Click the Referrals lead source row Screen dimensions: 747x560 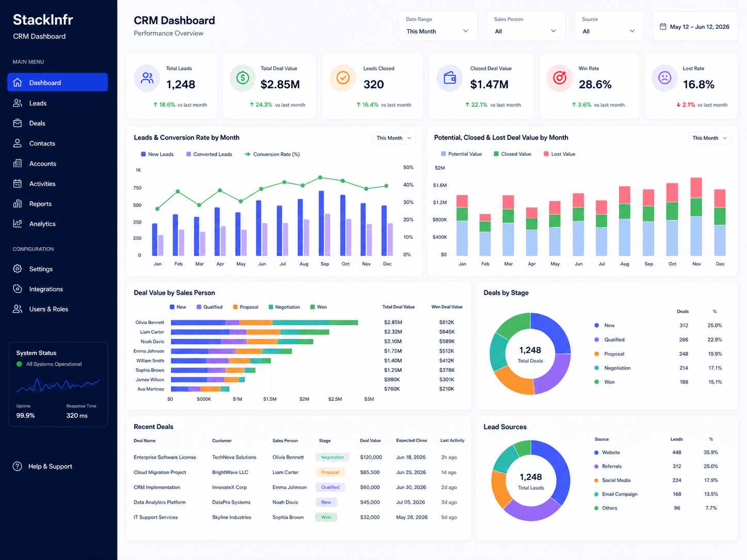[x=657, y=466]
